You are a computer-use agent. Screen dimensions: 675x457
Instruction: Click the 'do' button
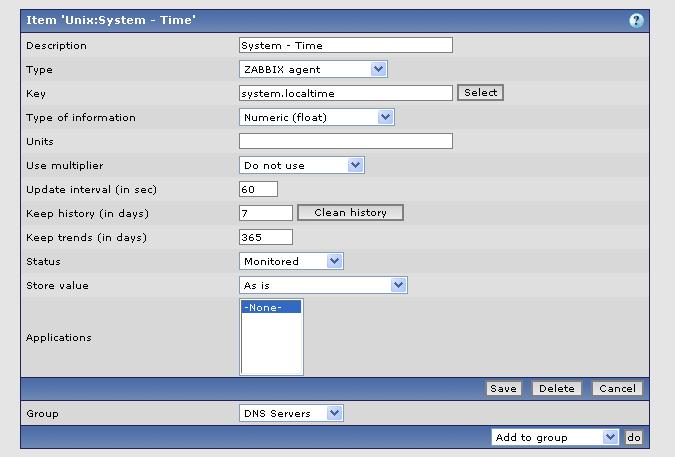click(634, 437)
